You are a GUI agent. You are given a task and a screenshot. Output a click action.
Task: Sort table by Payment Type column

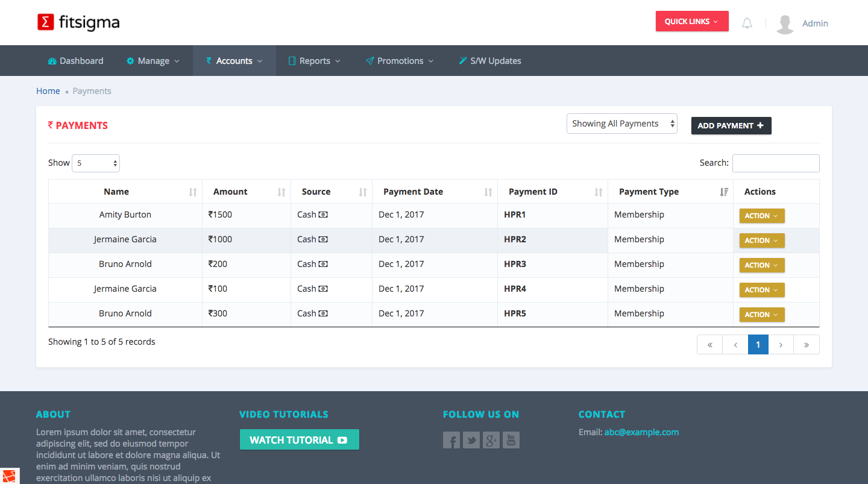pos(724,192)
